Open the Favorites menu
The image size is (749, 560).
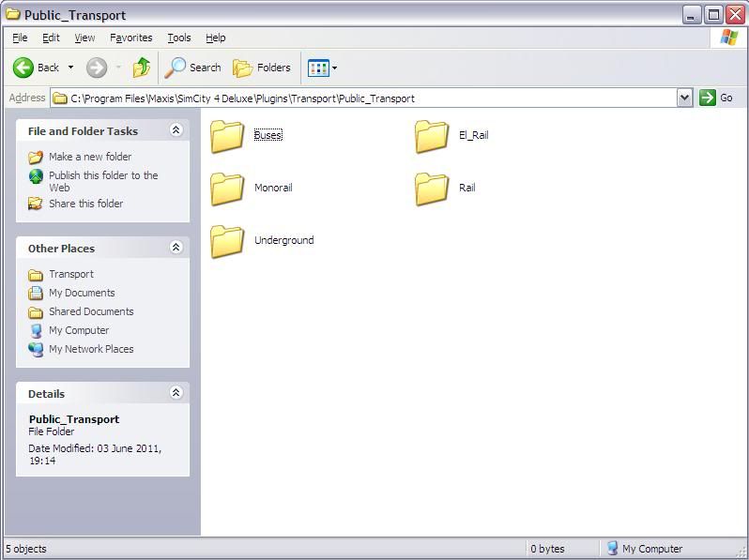pyautogui.click(x=130, y=38)
